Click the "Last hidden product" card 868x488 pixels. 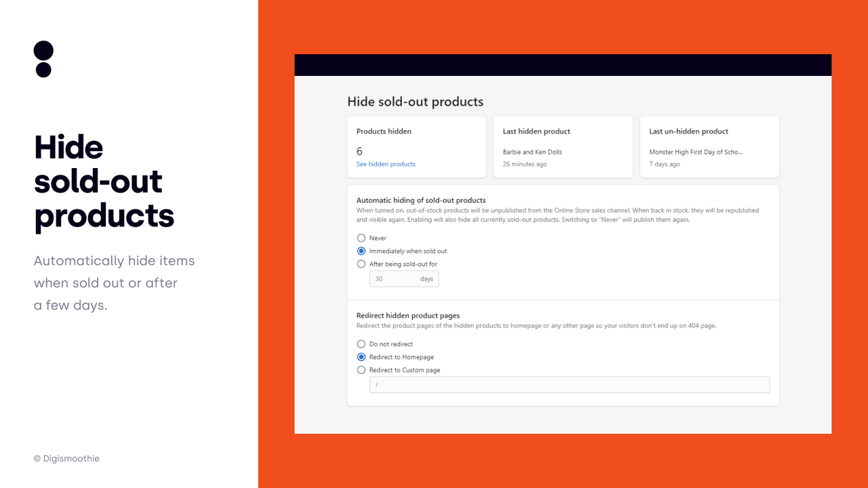pyautogui.click(x=563, y=146)
